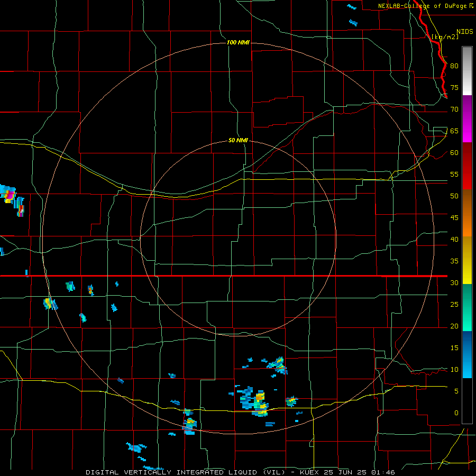Image resolution: width=476 pixels, height=476 pixels.
Task: Click the 65 value on the scale
Action: pyautogui.click(x=454, y=131)
